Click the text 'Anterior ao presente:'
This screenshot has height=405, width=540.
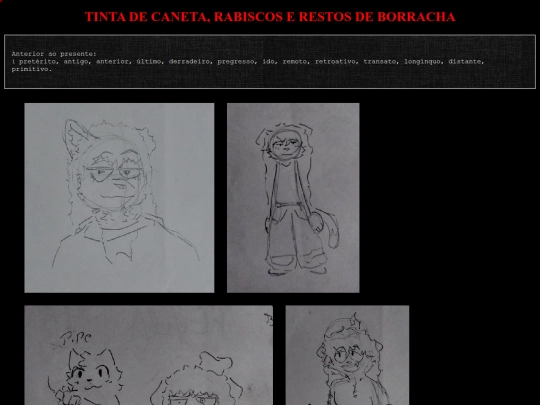pos(54,54)
